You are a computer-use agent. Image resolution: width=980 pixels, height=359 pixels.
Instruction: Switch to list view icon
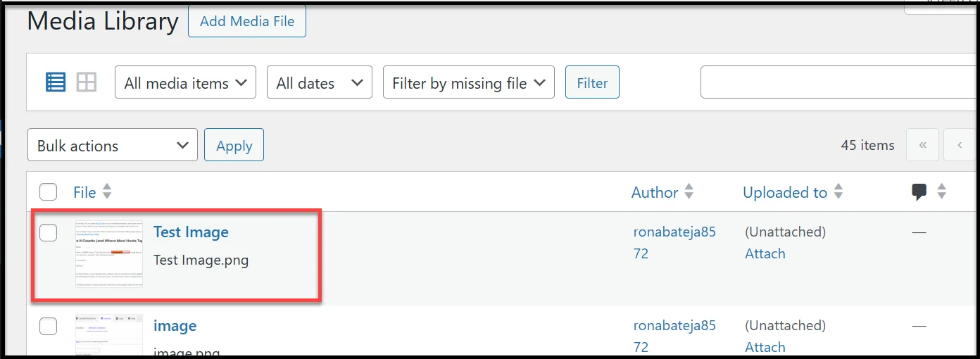click(x=56, y=82)
